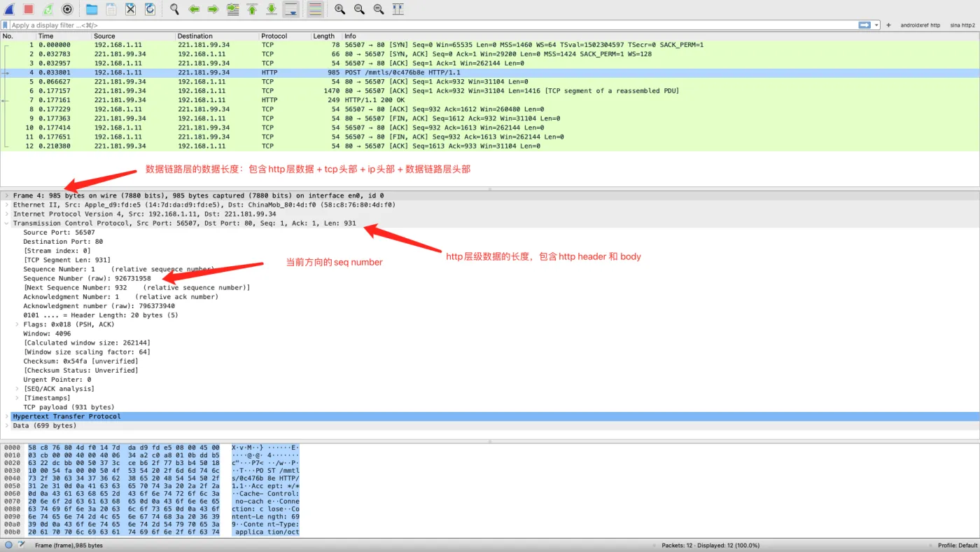Sort by the No. column header
Image resolution: width=980 pixels, height=552 pixels.
tap(18, 36)
